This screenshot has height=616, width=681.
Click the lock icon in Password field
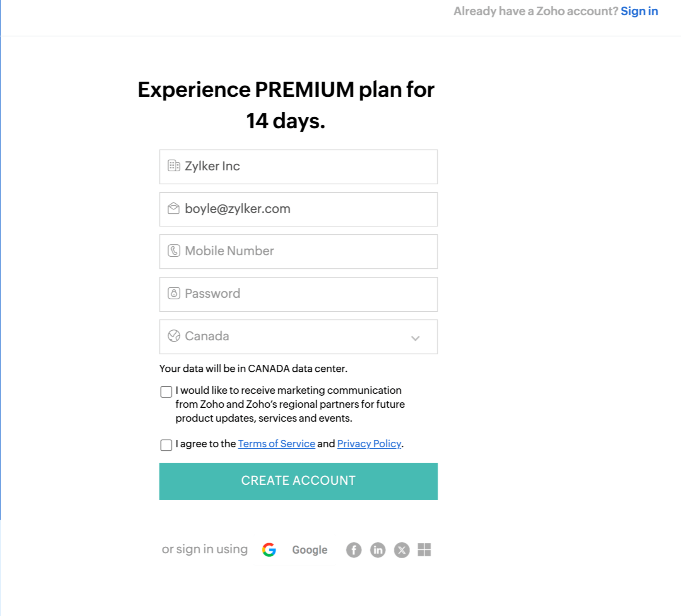174,293
